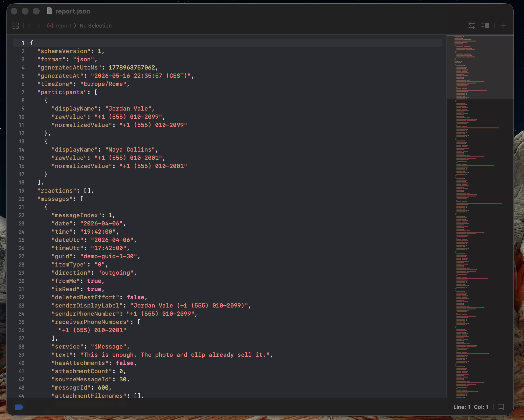The image size is (524, 420).
Task: Click the senderDisplayLabel string value
Action: click(x=189, y=305)
